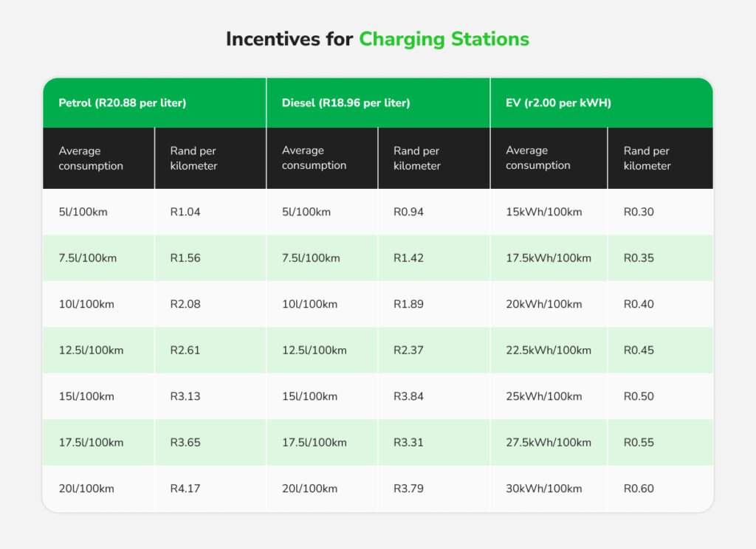Viewport: 756px width, 549px height.
Task: Click the R3.84 diesel cost cell
Action: (409, 396)
